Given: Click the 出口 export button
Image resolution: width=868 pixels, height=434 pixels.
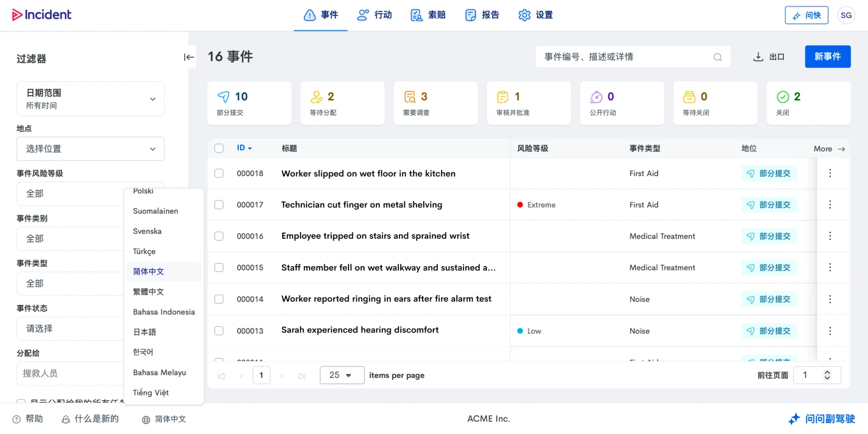Looking at the screenshot, I should point(768,57).
